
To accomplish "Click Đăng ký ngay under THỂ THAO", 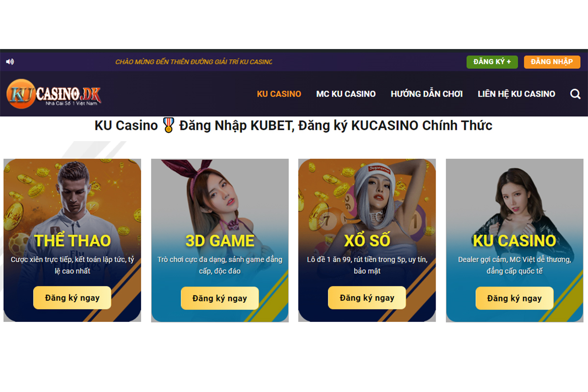I will 72,298.
